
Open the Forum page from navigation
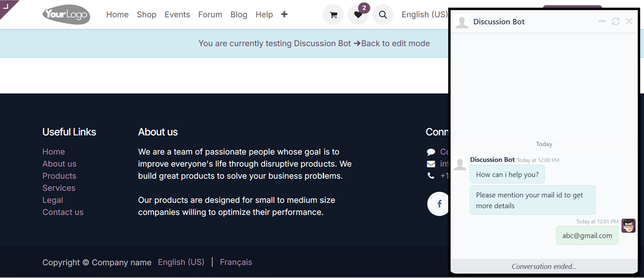pos(210,14)
